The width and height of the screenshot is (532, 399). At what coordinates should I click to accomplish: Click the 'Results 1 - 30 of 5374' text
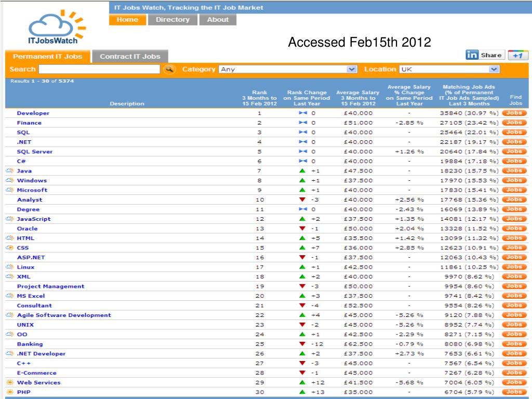click(42, 81)
